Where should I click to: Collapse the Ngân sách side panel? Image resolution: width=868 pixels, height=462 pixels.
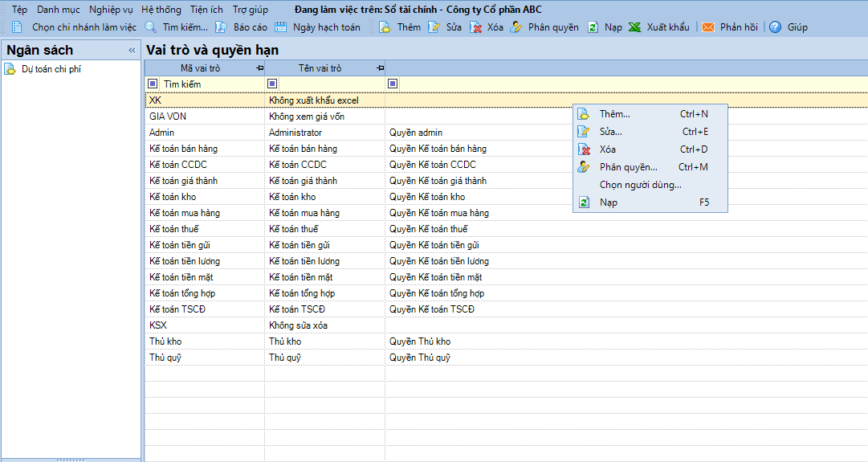click(x=132, y=51)
